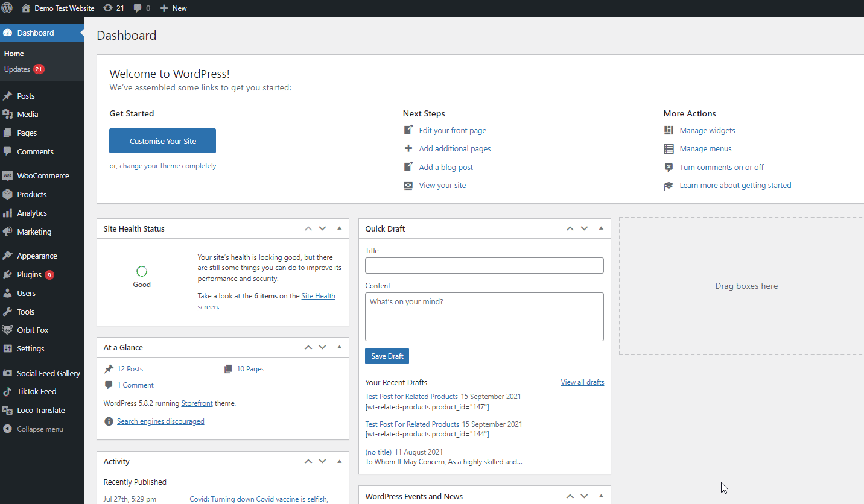
Task: Toggle the Site Health Status panel
Action: click(x=339, y=228)
